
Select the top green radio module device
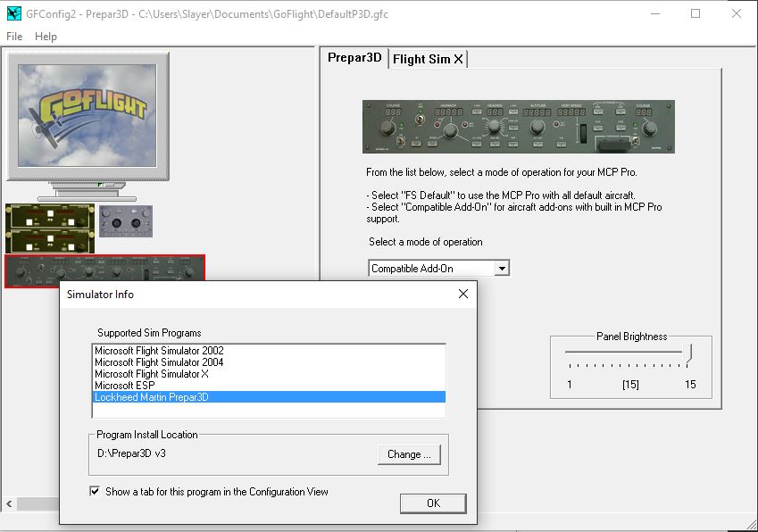(x=49, y=215)
